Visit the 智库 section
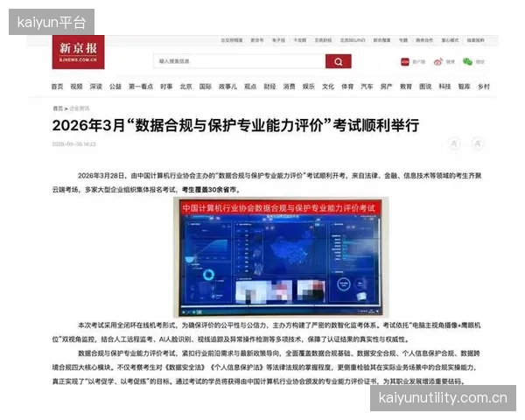The width and height of the screenshot is (525, 420). pyautogui.click(x=464, y=87)
